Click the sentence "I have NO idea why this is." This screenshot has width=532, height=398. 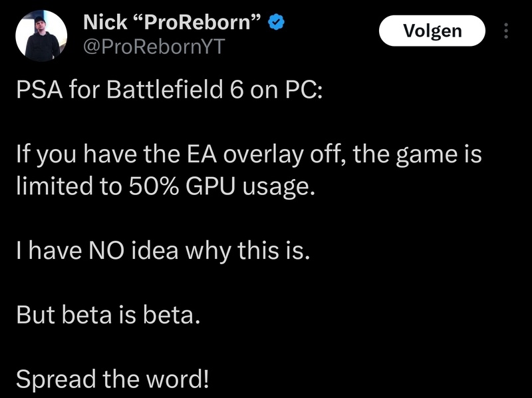(x=162, y=251)
